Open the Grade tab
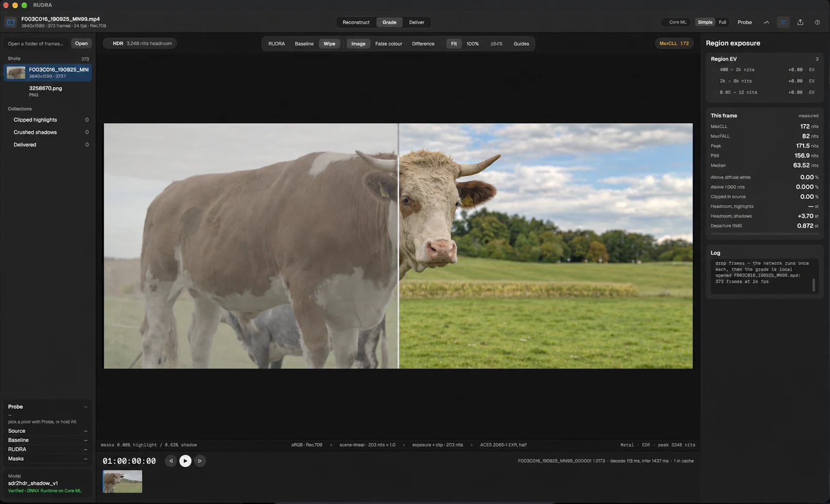Image resolution: width=830 pixels, height=504 pixels. pos(389,22)
